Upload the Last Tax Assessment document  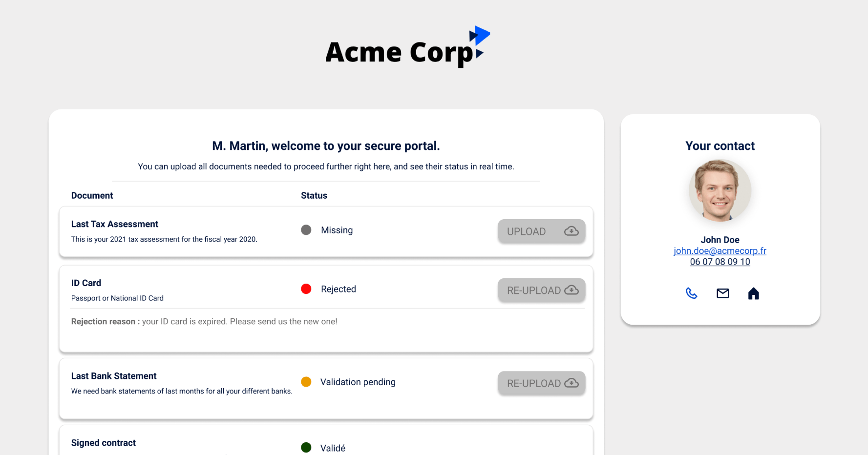pos(541,231)
